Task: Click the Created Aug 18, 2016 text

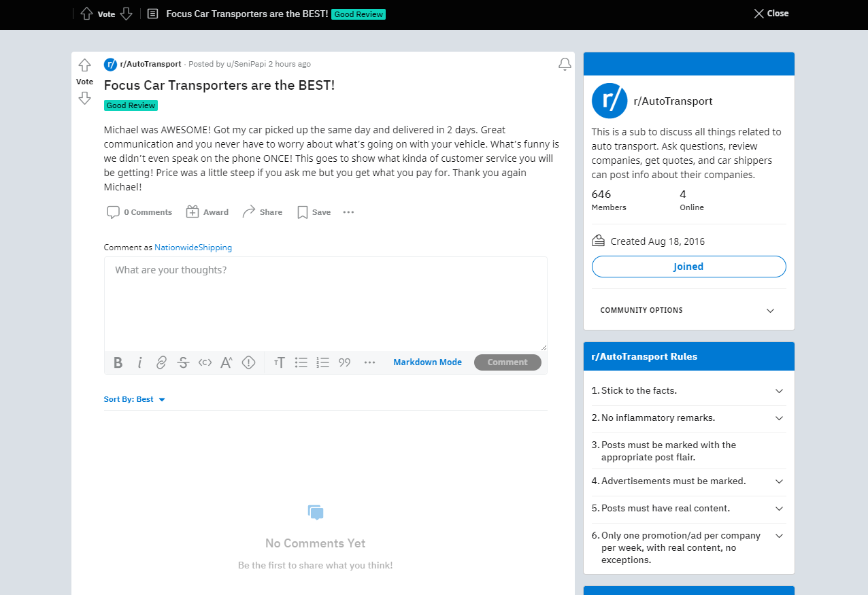Action: click(658, 241)
